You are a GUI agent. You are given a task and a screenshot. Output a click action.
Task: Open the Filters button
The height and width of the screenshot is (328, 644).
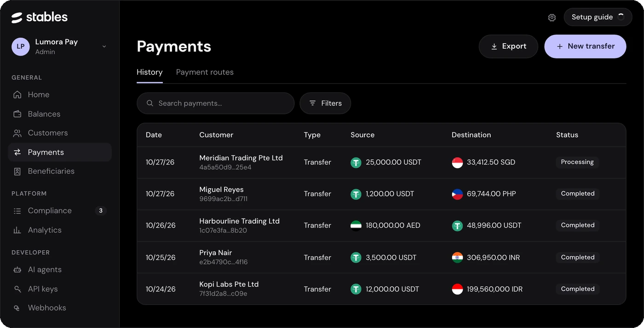point(325,104)
